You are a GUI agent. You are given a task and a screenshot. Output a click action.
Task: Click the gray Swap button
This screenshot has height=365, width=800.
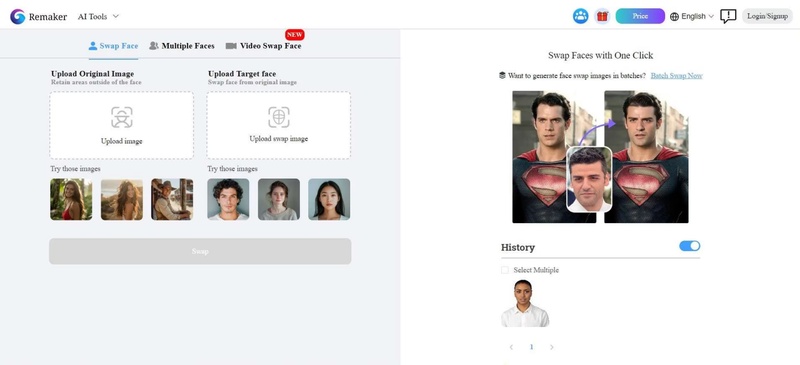coord(200,251)
